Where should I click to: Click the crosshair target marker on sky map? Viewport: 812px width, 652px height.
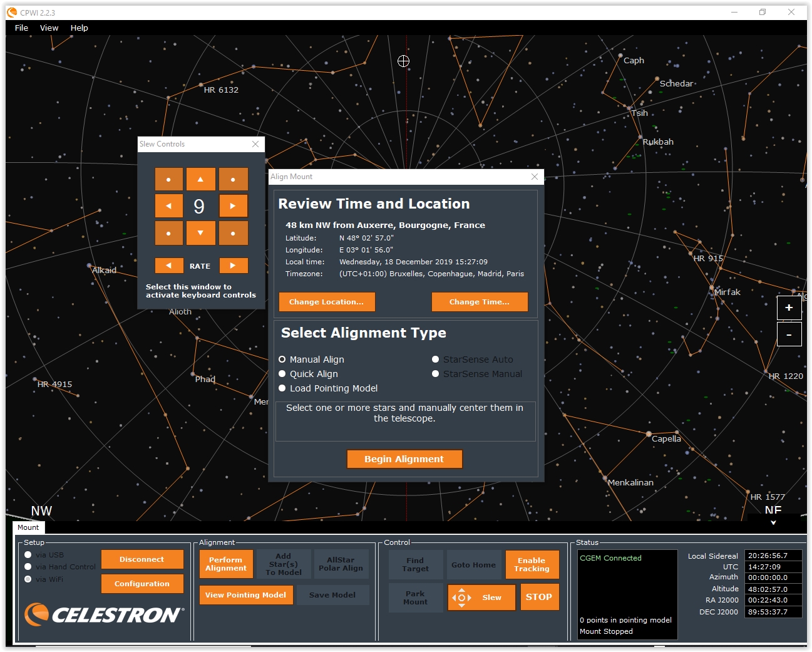pos(404,61)
